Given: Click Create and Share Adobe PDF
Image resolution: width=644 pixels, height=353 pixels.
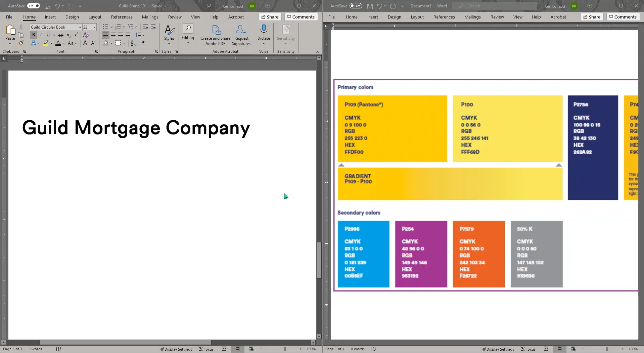Looking at the screenshot, I should coord(215,35).
